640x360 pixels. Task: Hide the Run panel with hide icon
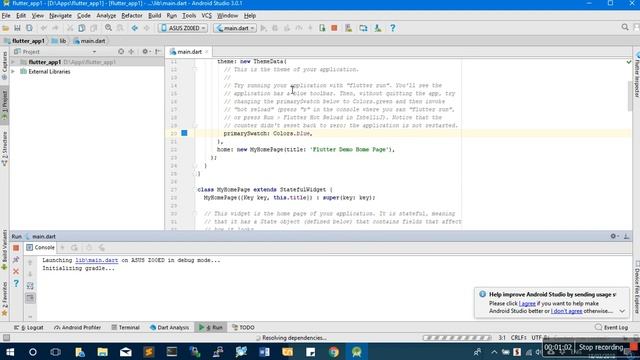[x=627, y=236]
